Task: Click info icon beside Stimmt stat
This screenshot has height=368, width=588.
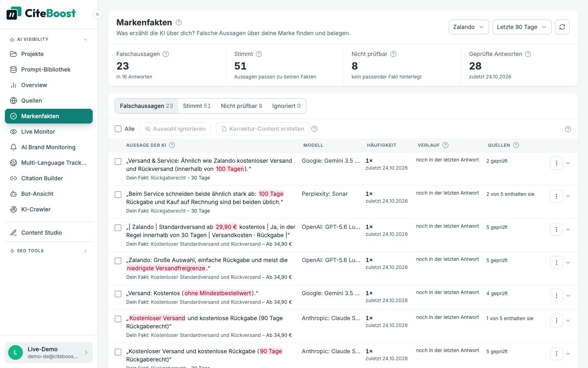Action: (259, 54)
